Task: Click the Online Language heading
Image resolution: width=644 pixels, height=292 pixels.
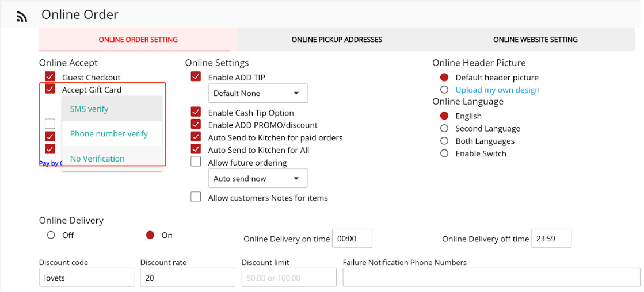Action: tap(468, 101)
